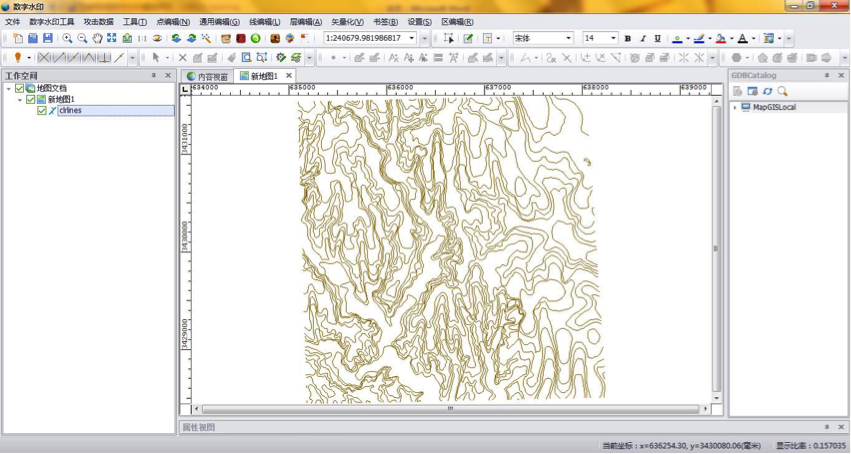The image size is (851, 454).
Task: Open the font color A dropdown arrow
Action: pyautogui.click(x=753, y=39)
